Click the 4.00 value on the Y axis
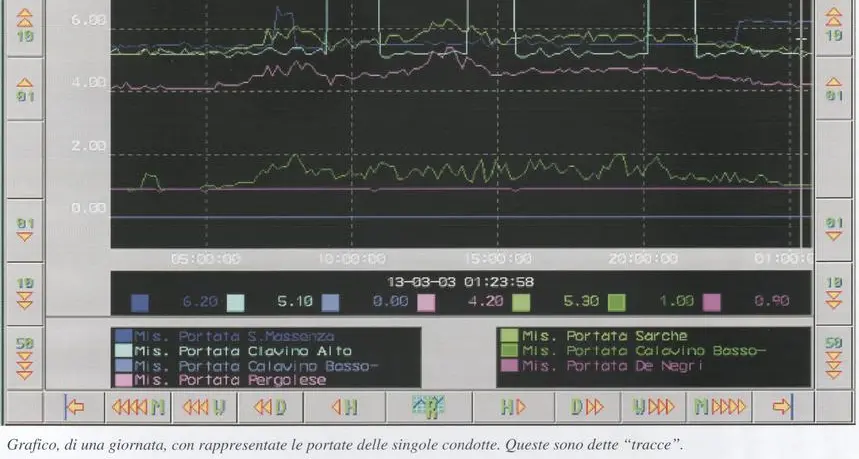This screenshot has height=459, width=859. coord(88,82)
